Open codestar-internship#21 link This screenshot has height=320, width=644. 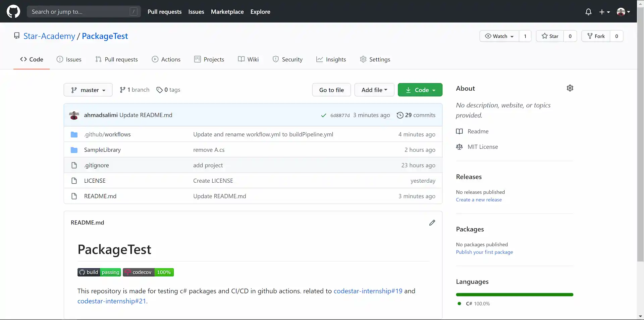pyautogui.click(x=112, y=301)
